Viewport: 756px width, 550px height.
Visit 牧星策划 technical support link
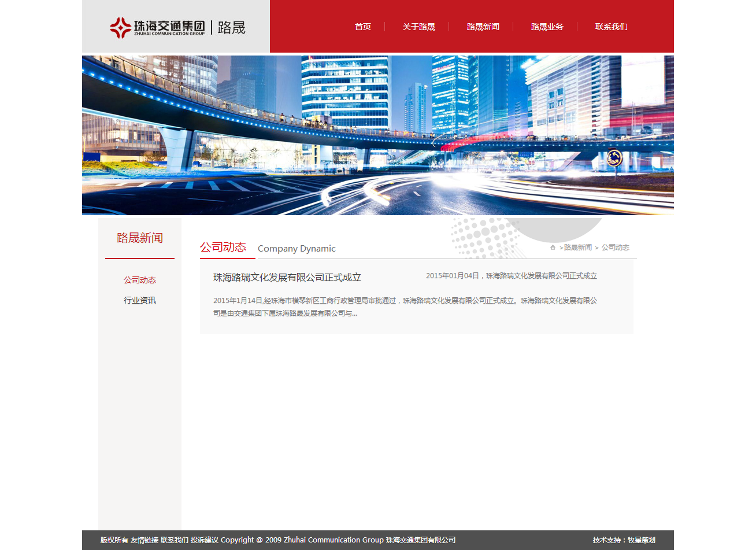point(643,540)
